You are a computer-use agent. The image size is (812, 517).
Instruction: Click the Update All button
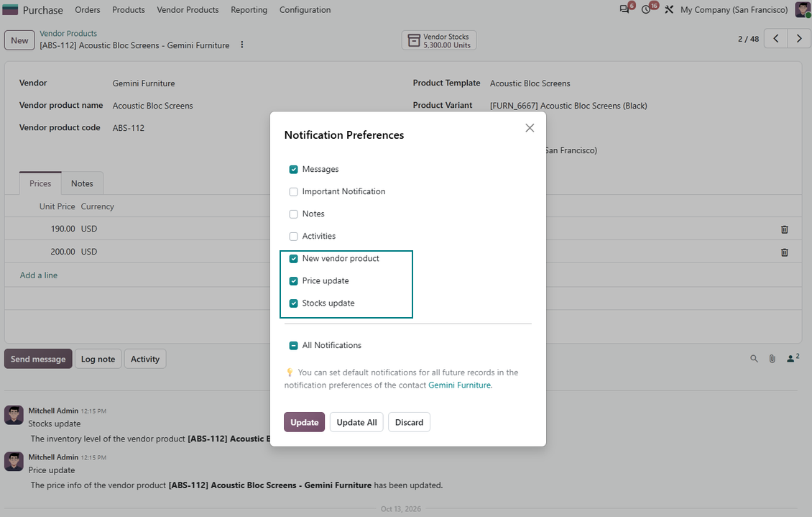click(x=357, y=422)
